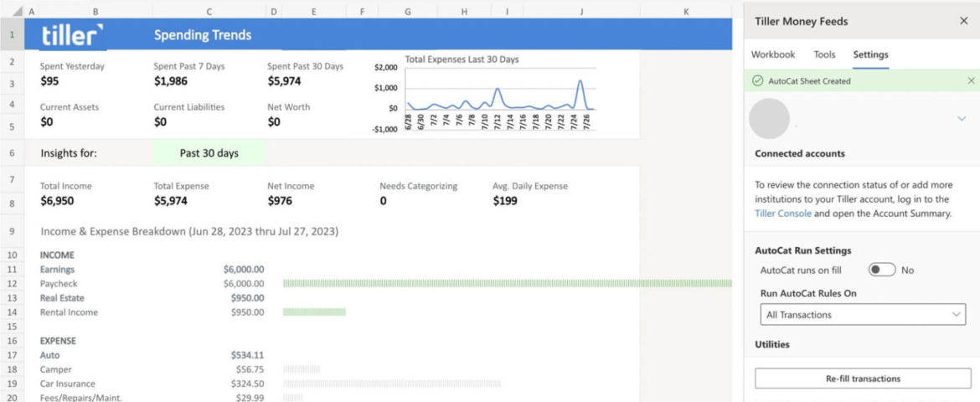Expand the account chevron next to avatar
This screenshot has height=402, width=980.
tap(962, 118)
